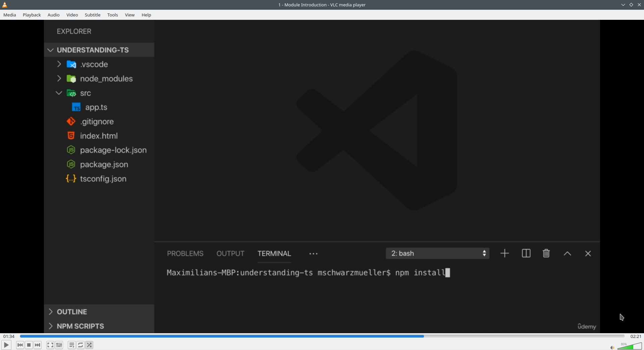Open the Video menu
This screenshot has height=350, width=644.
click(x=72, y=15)
